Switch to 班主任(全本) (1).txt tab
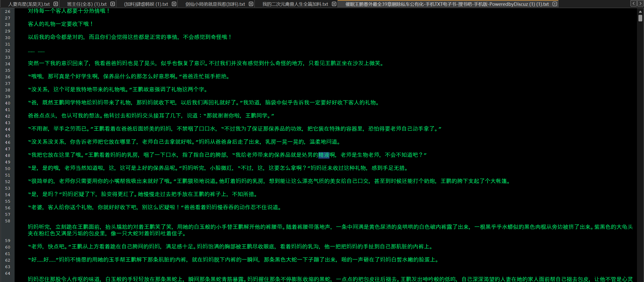 pyautogui.click(x=87, y=4)
